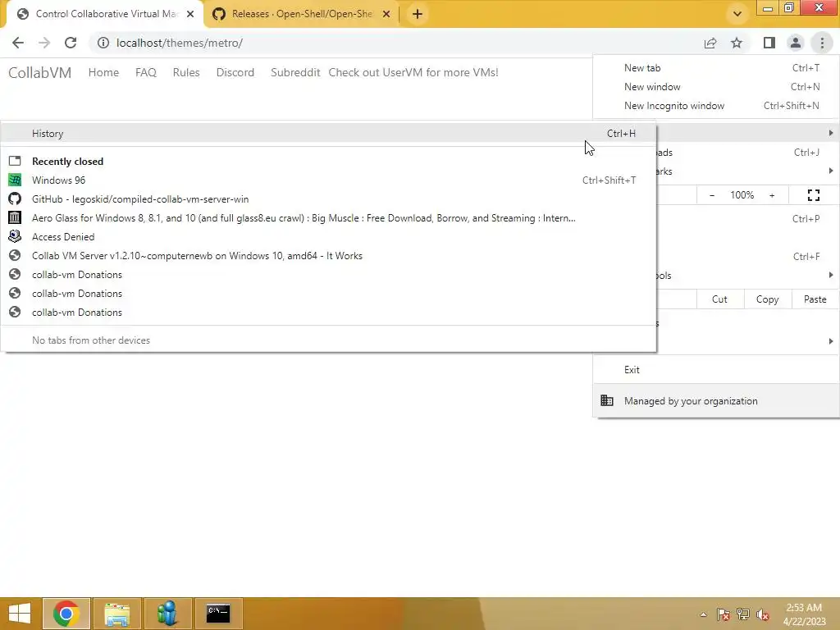Click the browser back arrow
The height and width of the screenshot is (630, 840).
tap(18, 43)
